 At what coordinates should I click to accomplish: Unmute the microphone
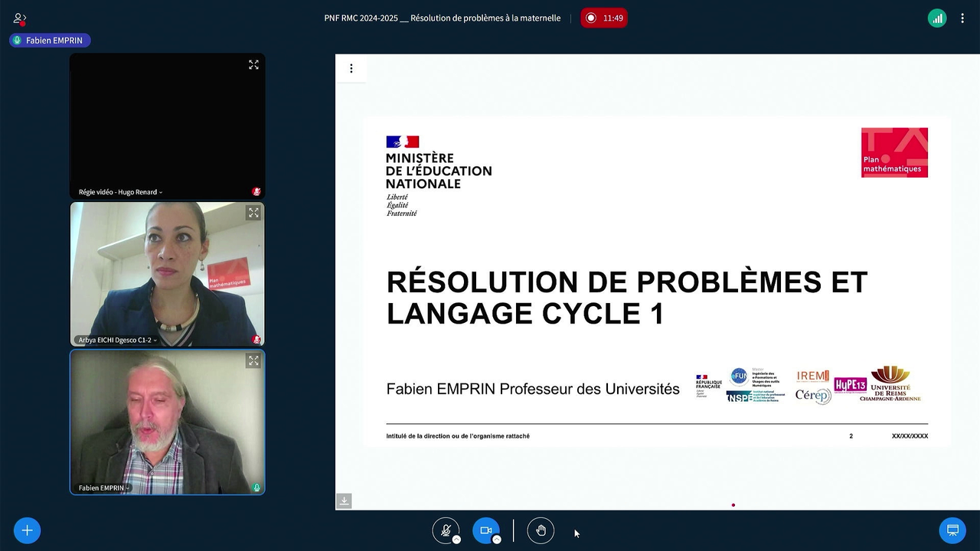point(446,530)
